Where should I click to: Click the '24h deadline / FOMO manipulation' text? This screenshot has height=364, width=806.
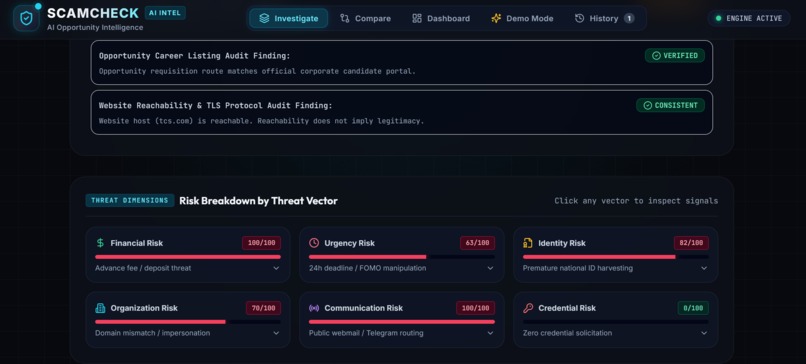[x=368, y=268]
